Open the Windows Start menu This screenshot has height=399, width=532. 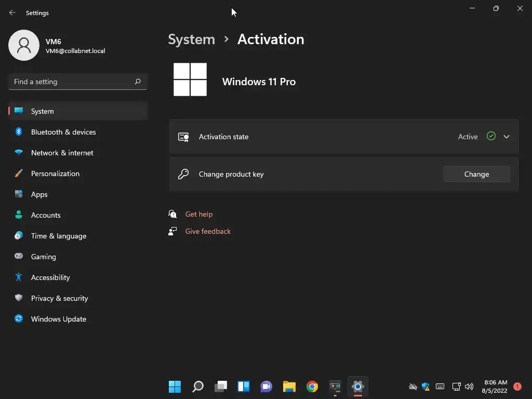(175, 387)
